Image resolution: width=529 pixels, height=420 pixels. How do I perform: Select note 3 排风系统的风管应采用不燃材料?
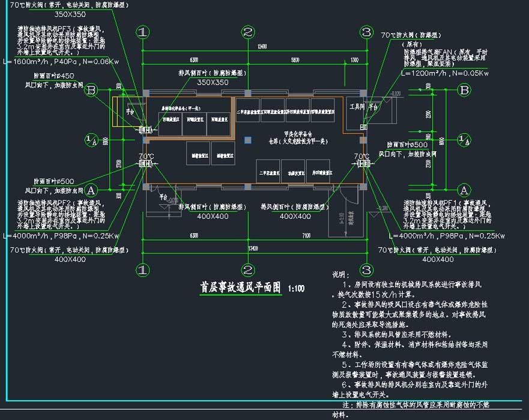(x=396, y=335)
